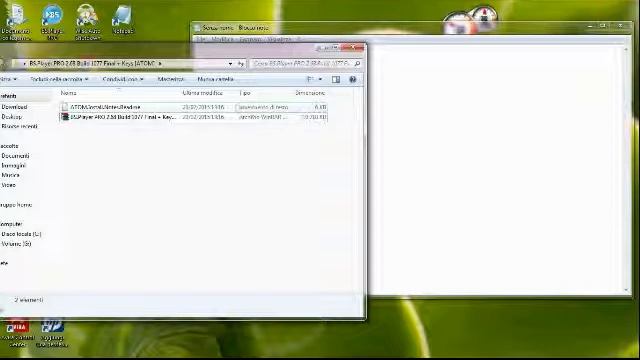Click the Readme file type cell 'Documento di testo'
This screenshot has width=640, height=360.
263,107
